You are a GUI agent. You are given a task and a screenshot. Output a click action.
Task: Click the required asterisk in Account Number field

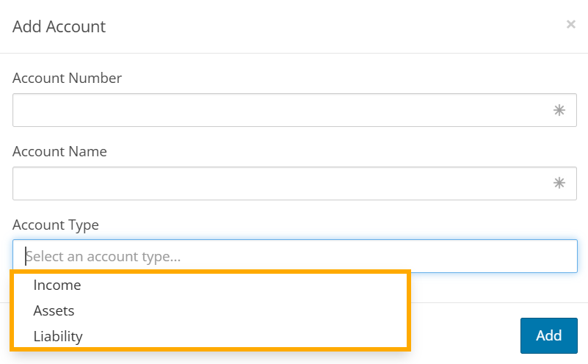pos(559,110)
